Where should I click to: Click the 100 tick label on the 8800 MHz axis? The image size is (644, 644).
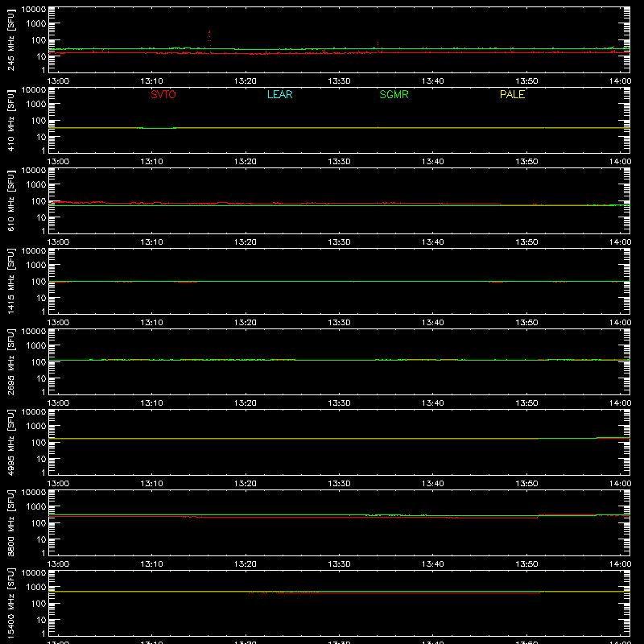tap(39, 523)
